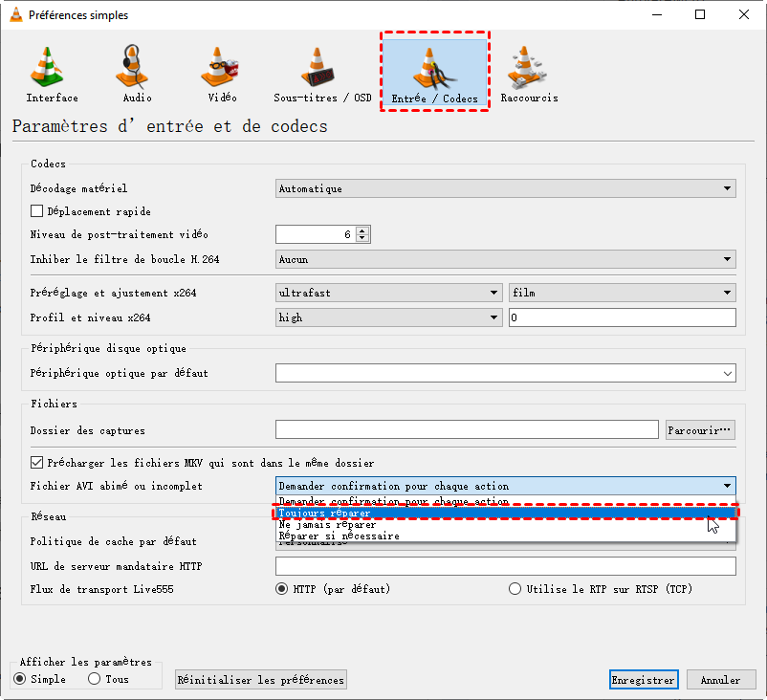This screenshot has width=767, height=700.
Task: Select the Entrée / Codecs icon
Action: pos(435,73)
